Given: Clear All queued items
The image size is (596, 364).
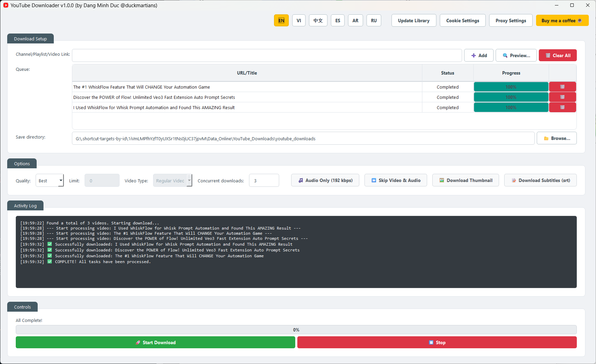Looking at the screenshot, I should pyautogui.click(x=557, y=55).
